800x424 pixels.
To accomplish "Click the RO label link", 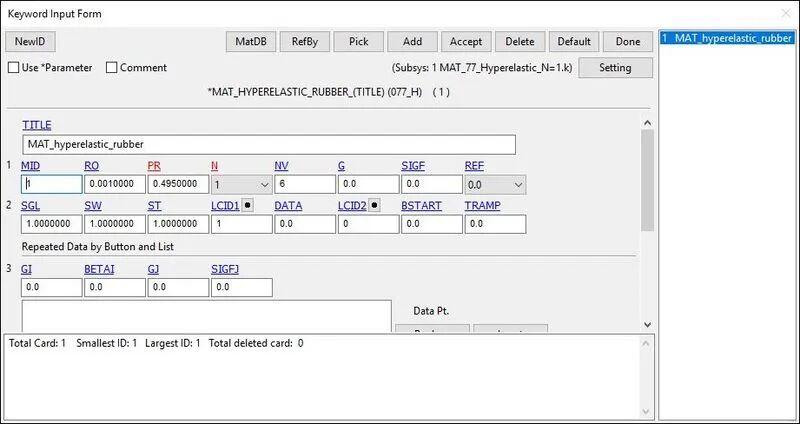I will [91, 166].
